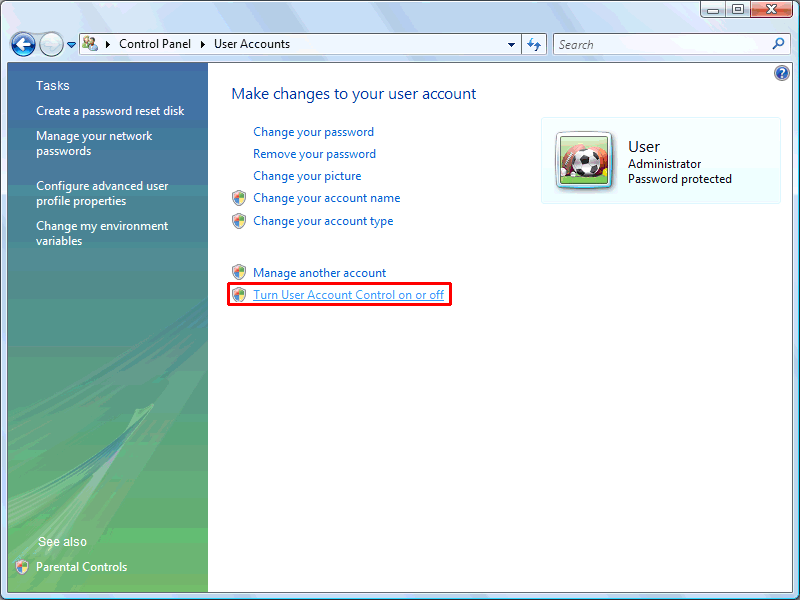Click shield icon next to Change your account name
The image size is (800, 600).
(x=239, y=198)
